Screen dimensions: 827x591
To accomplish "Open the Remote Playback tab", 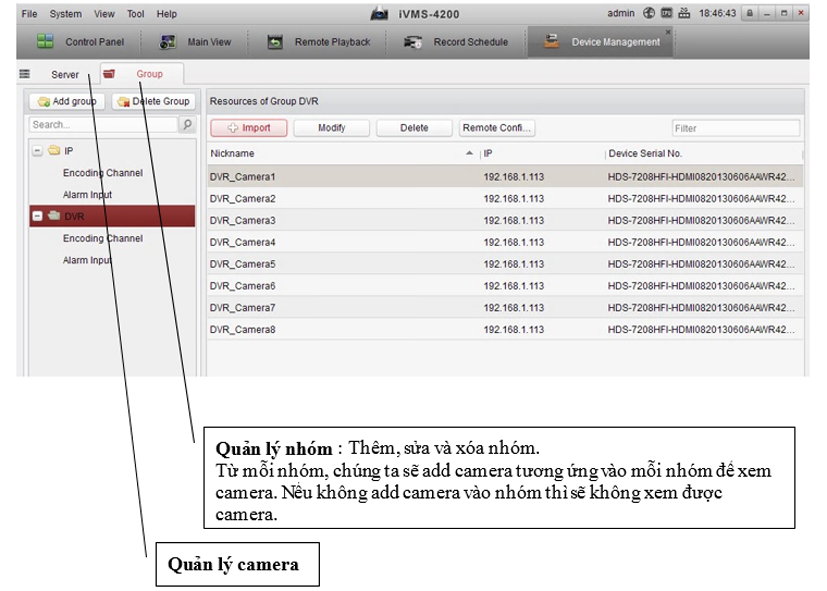I will click(x=318, y=42).
